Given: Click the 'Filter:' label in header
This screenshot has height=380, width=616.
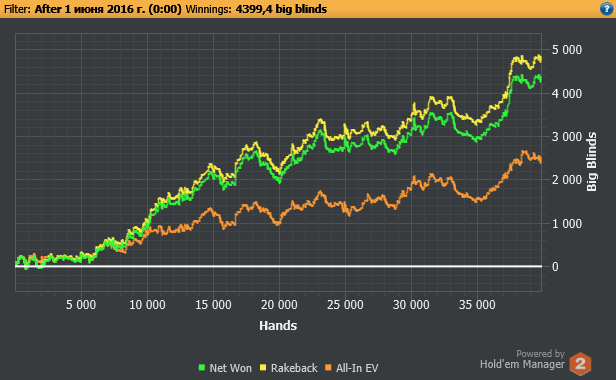Looking at the screenshot, I should pyautogui.click(x=17, y=9).
